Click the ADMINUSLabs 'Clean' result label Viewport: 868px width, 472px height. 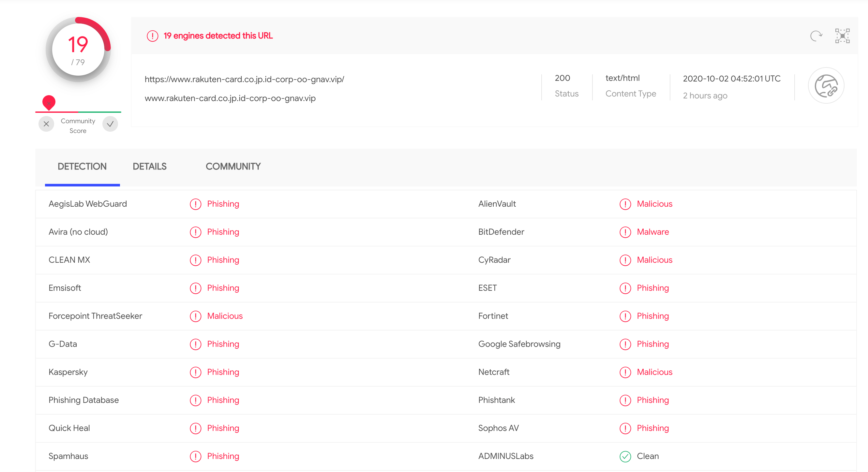[648, 456]
